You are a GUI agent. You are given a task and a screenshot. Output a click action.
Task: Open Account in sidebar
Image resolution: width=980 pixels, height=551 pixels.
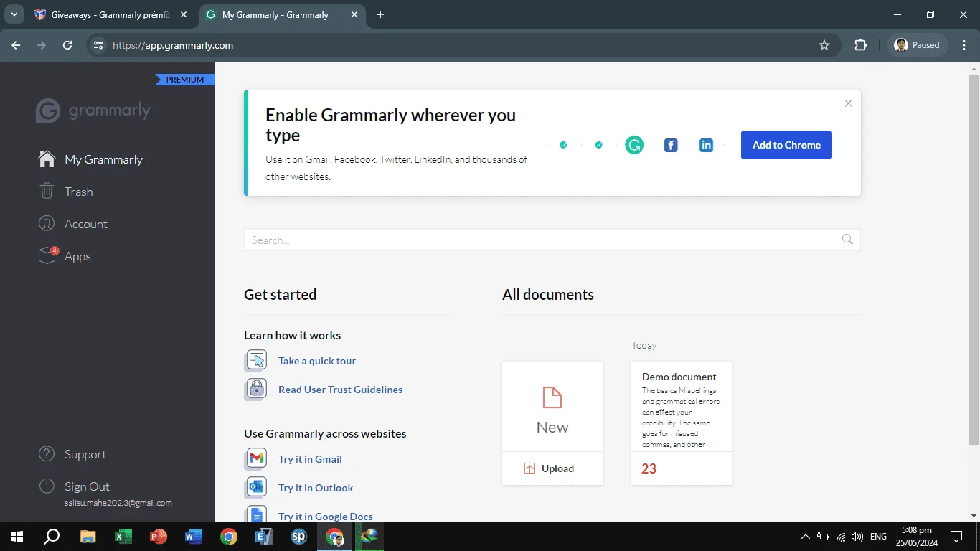pos(86,224)
